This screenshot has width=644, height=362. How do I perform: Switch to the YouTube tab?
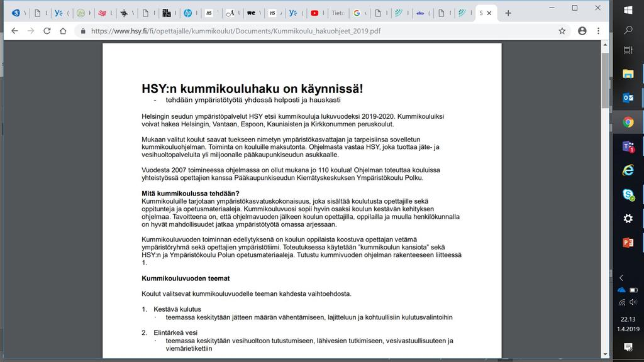tap(314, 13)
